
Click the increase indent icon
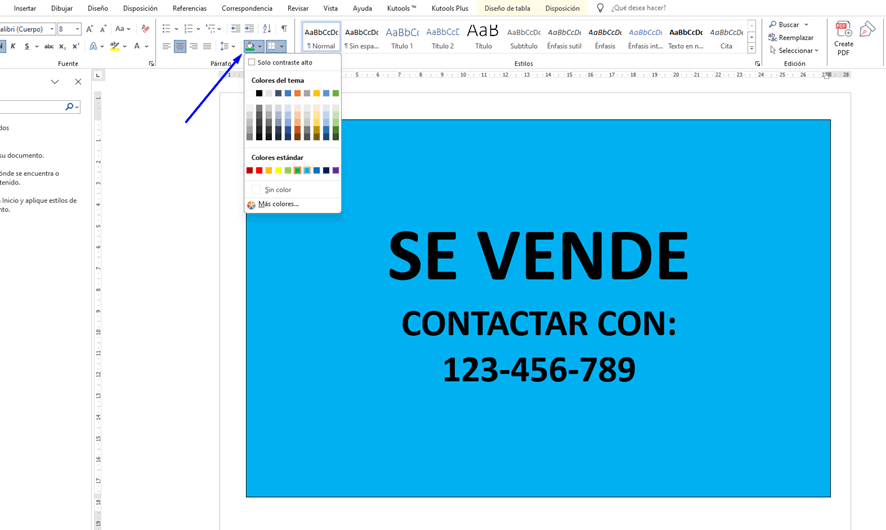249,29
